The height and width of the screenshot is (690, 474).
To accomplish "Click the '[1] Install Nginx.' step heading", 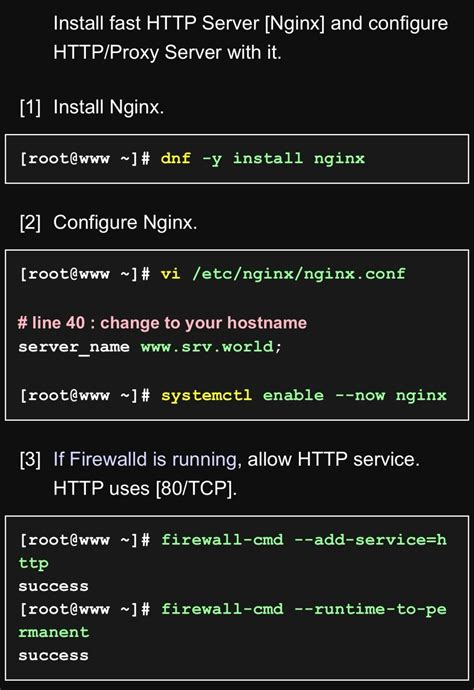I will click(x=92, y=107).
